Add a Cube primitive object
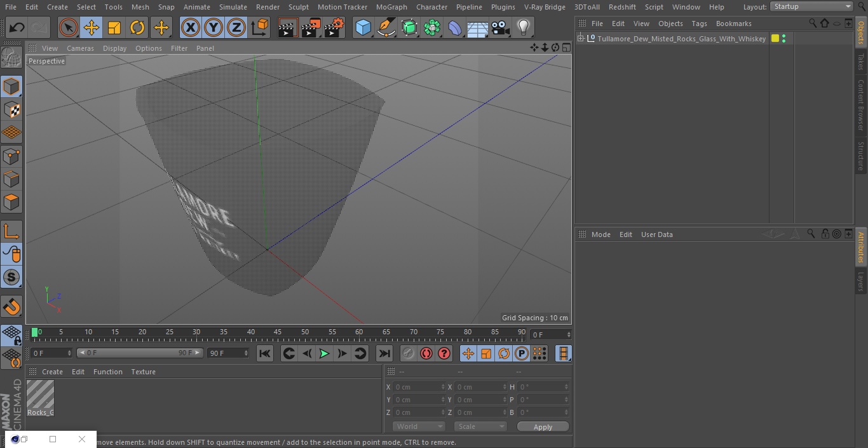 [363, 28]
